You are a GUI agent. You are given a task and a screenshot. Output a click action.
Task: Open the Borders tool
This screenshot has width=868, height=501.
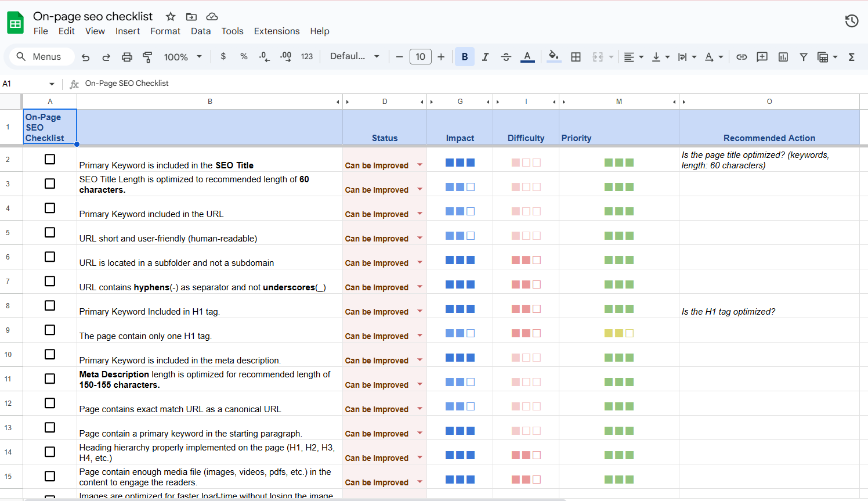click(576, 57)
